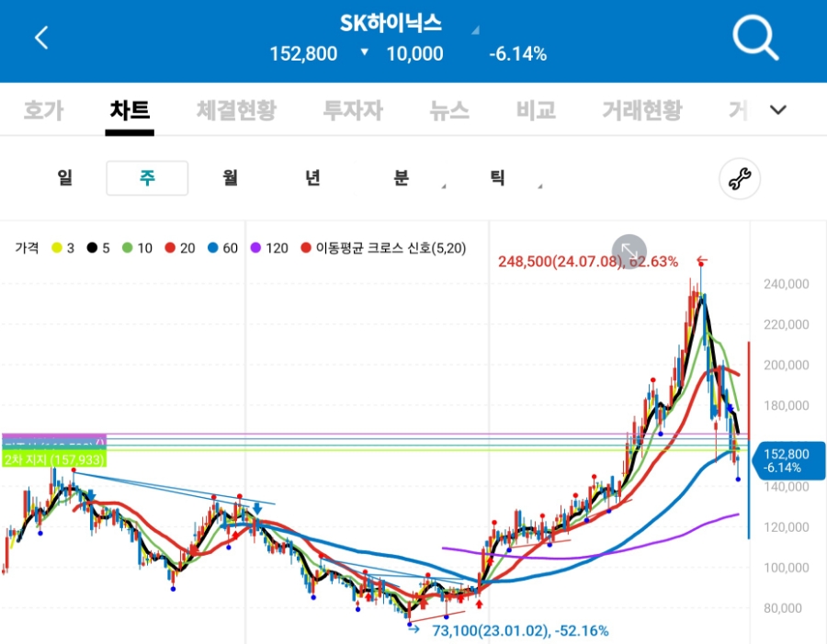Tap the 80,000 price axis label
The image size is (827, 644).
(782, 608)
